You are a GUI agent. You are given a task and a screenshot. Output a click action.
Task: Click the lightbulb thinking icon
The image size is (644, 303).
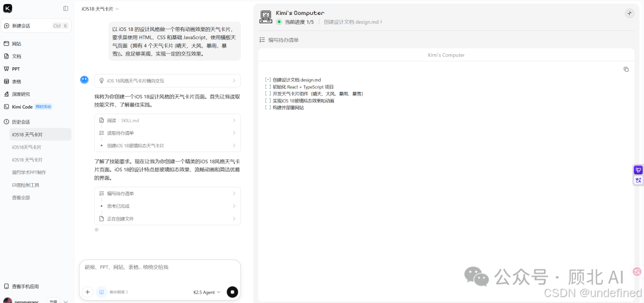coord(101,81)
